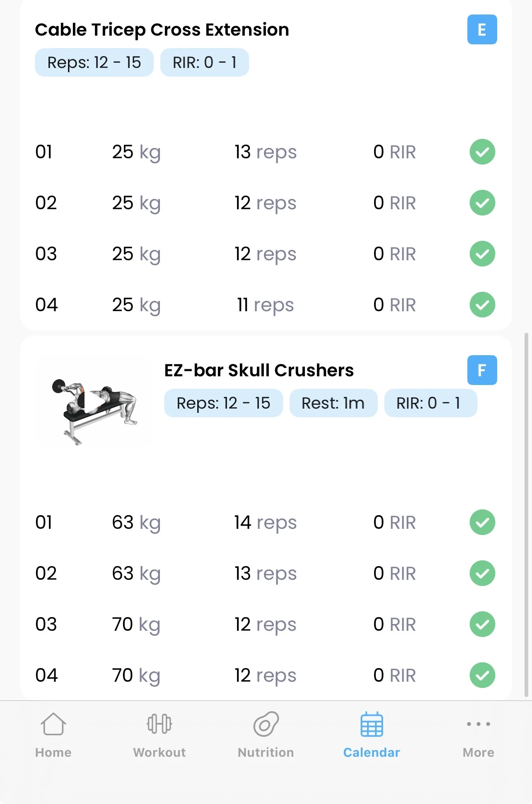Select the Calendar tab icon
The height and width of the screenshot is (804, 532).
[372, 724]
